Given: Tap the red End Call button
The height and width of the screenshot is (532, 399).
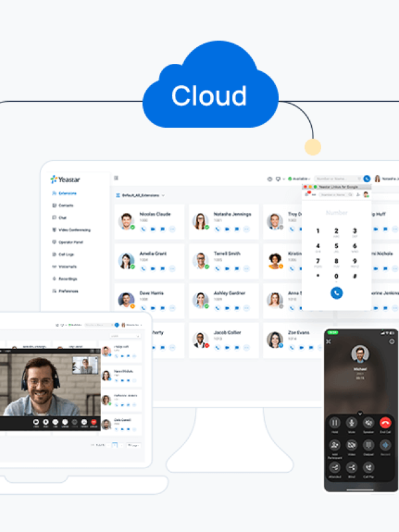Looking at the screenshot, I should click(x=384, y=423).
